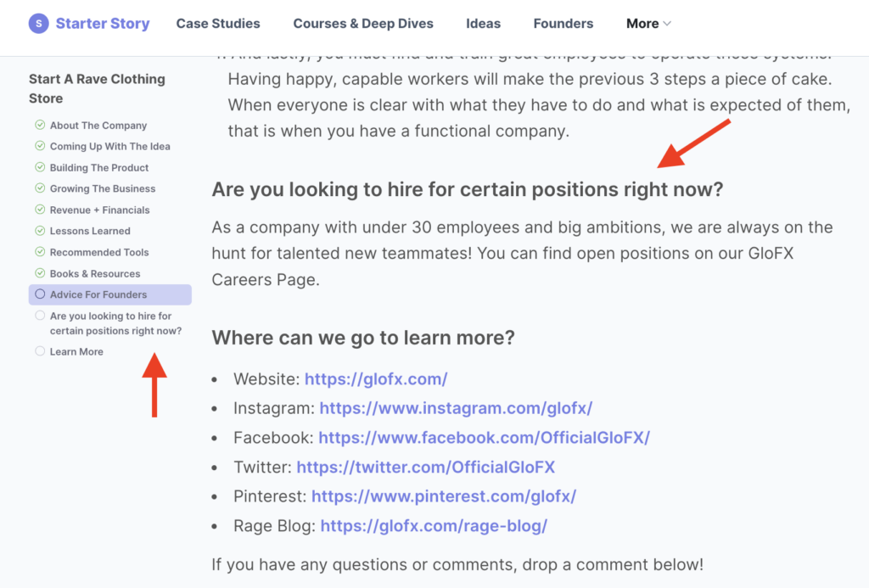Jump to Coming Up With The Idea
The height and width of the screenshot is (588, 869).
pos(109,146)
